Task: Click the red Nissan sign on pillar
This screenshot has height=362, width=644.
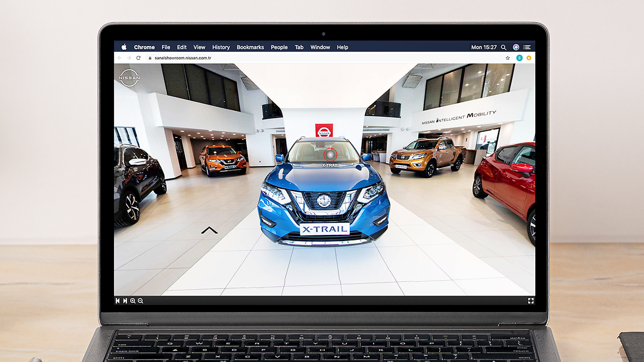Action: tap(324, 131)
